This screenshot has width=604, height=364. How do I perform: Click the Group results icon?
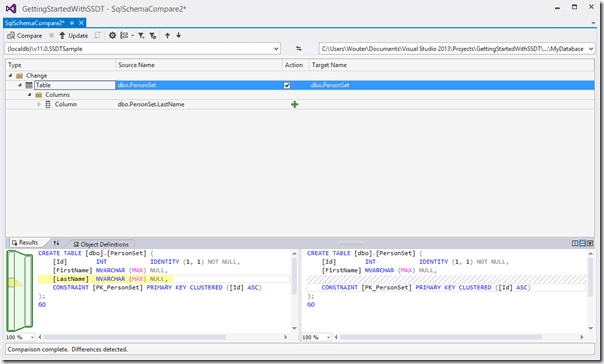coord(124,35)
